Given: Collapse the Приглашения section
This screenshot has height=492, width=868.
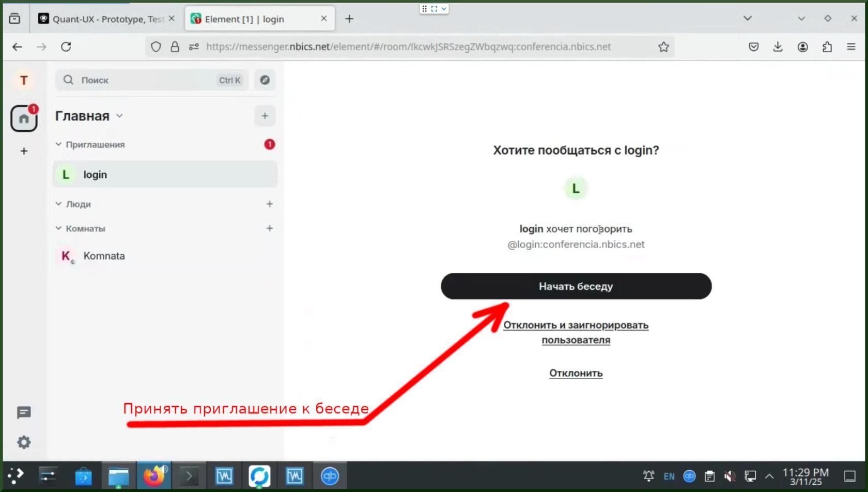Looking at the screenshot, I should point(58,145).
